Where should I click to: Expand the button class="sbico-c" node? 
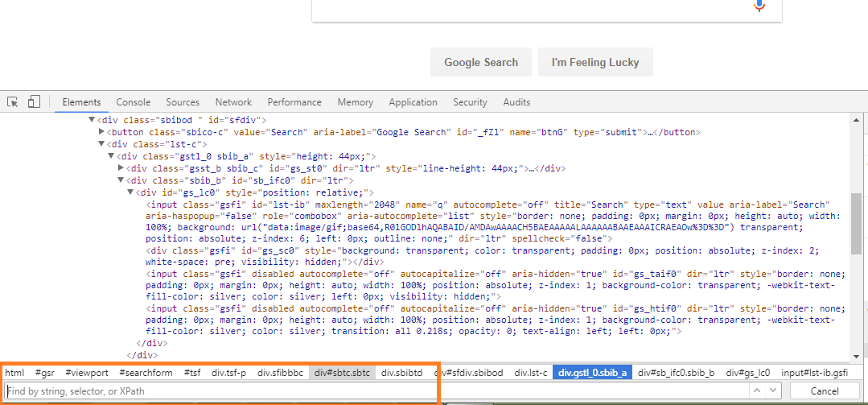(x=101, y=132)
